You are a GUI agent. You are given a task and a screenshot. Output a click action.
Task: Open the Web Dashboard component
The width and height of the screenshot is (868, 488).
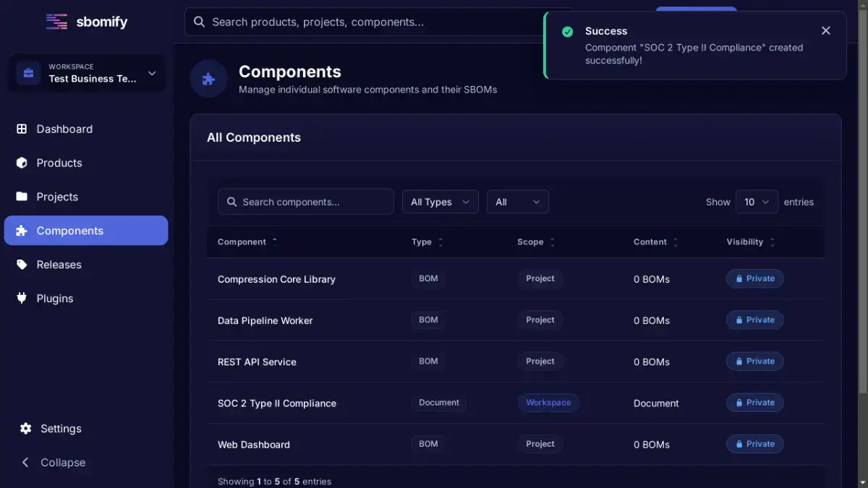tap(254, 445)
